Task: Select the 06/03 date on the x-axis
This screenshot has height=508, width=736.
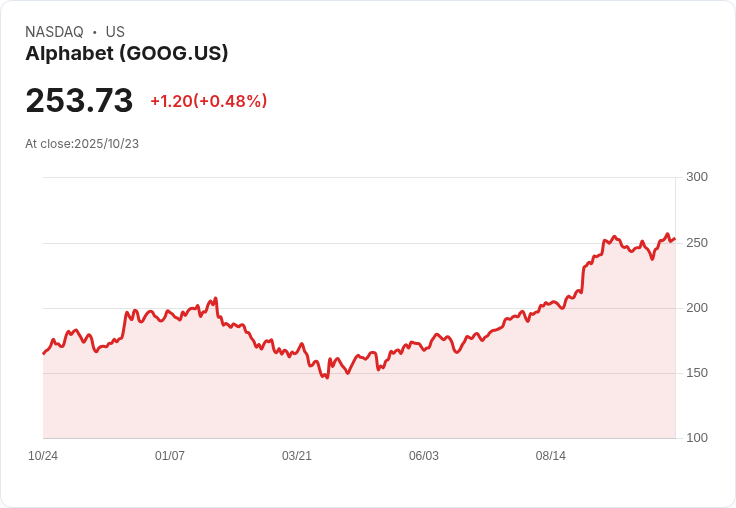Action: [x=424, y=456]
